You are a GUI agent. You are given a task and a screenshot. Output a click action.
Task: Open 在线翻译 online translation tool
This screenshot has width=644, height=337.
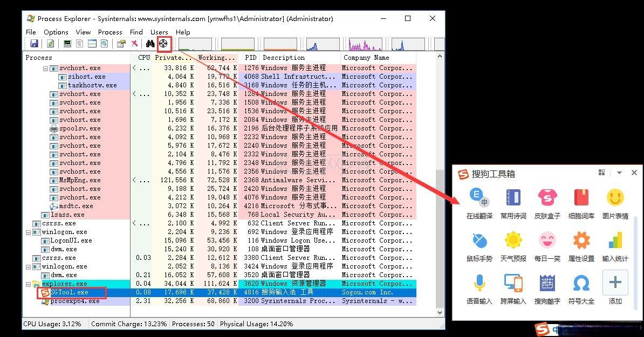coord(479,204)
